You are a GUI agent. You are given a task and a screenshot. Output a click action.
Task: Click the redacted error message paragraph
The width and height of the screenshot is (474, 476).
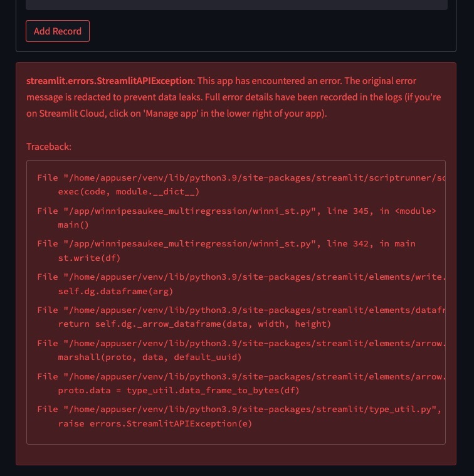[234, 97]
